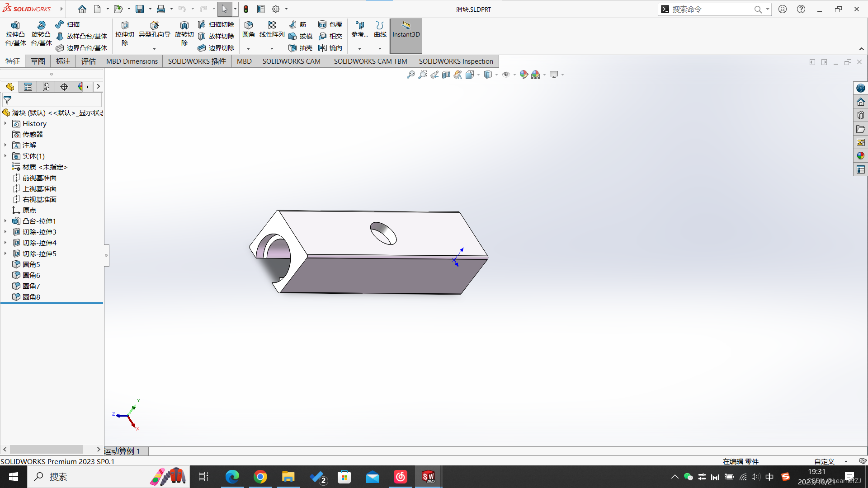Expand the History tree node
Screen dimensions: 868x488
(5, 123)
